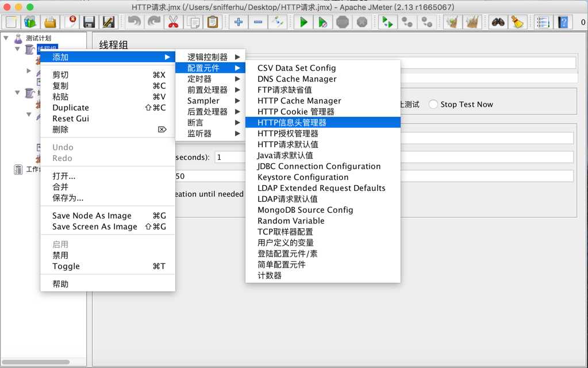Open the Sampler submenu

(x=211, y=101)
